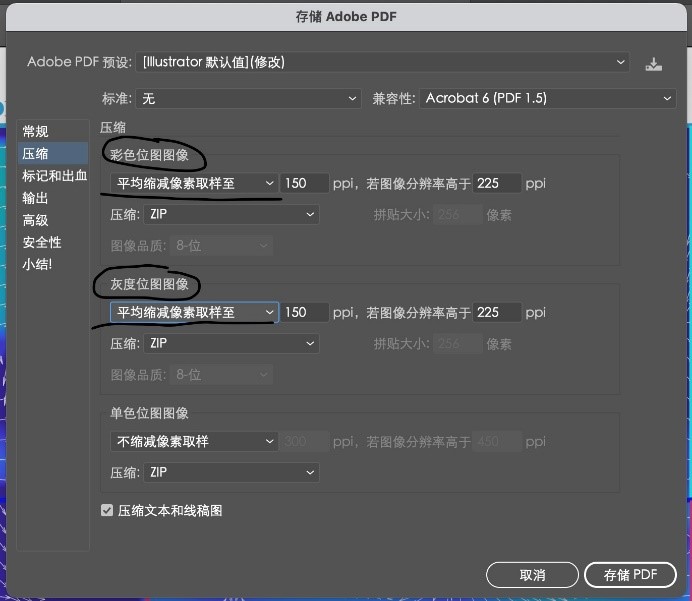Open 安全性 settings section
The image size is (692, 601).
pos(42,242)
